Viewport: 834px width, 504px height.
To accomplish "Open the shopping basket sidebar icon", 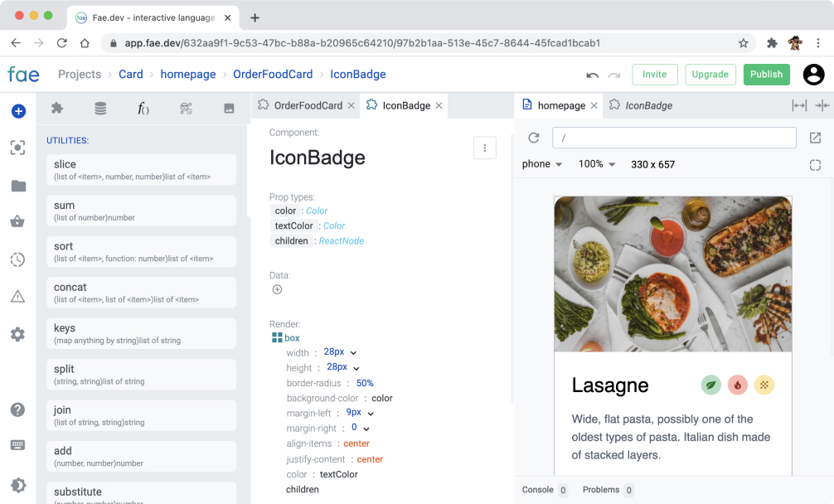I will point(17,221).
